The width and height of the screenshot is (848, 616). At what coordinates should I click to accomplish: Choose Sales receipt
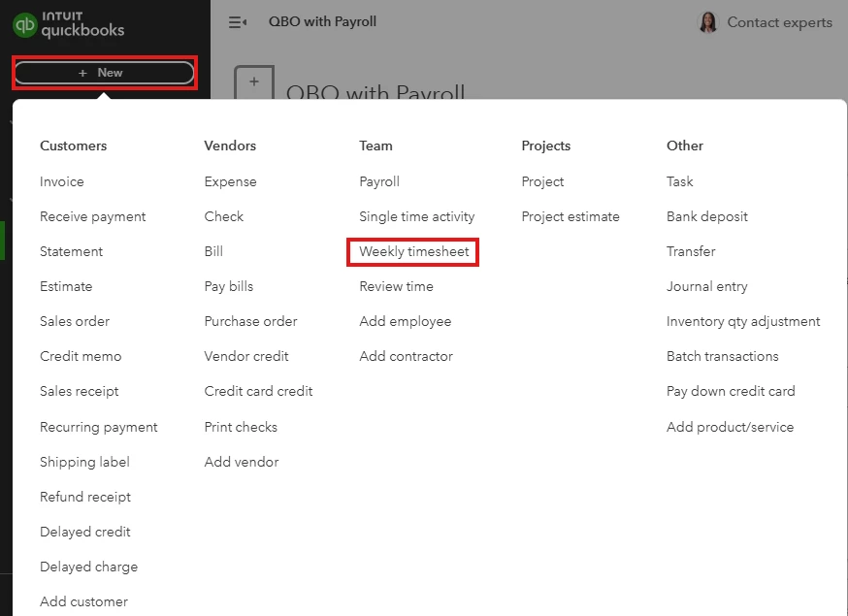(x=79, y=392)
